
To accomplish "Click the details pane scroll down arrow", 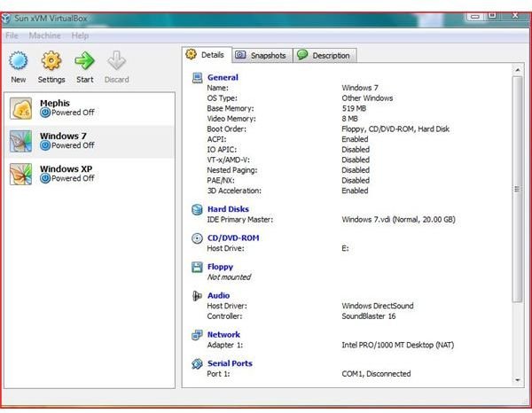I will [x=518, y=380].
